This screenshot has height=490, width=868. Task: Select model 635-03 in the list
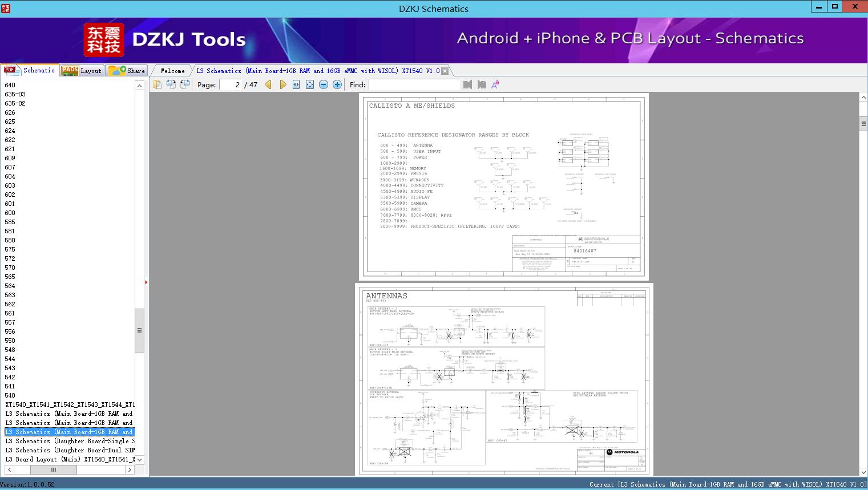point(15,94)
